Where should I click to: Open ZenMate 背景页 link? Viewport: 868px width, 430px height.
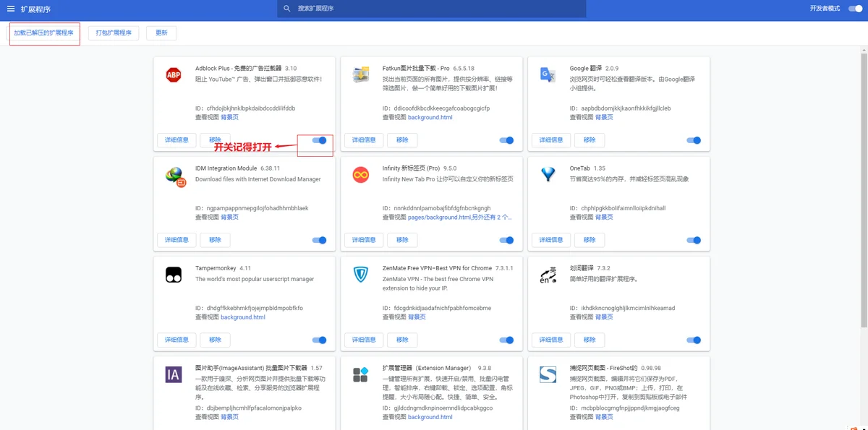pos(417,317)
